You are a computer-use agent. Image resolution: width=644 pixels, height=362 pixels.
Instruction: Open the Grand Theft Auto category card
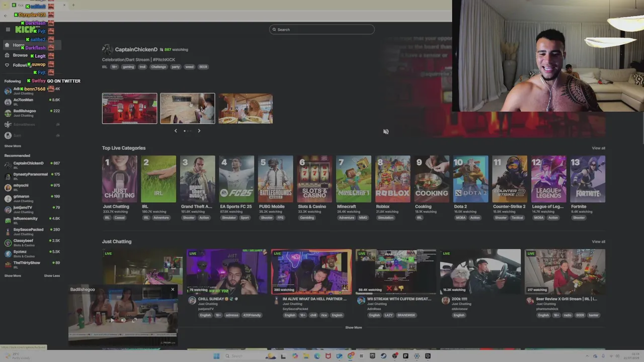click(x=198, y=179)
